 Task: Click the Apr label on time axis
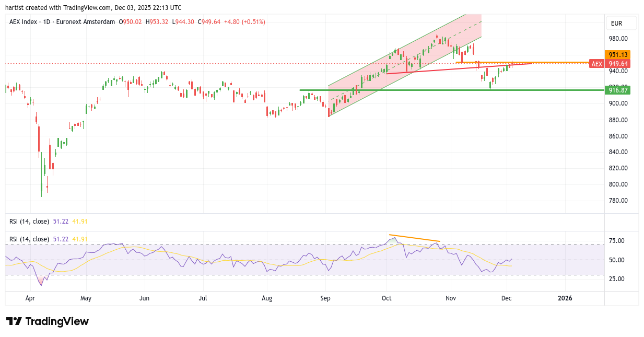tap(30, 298)
